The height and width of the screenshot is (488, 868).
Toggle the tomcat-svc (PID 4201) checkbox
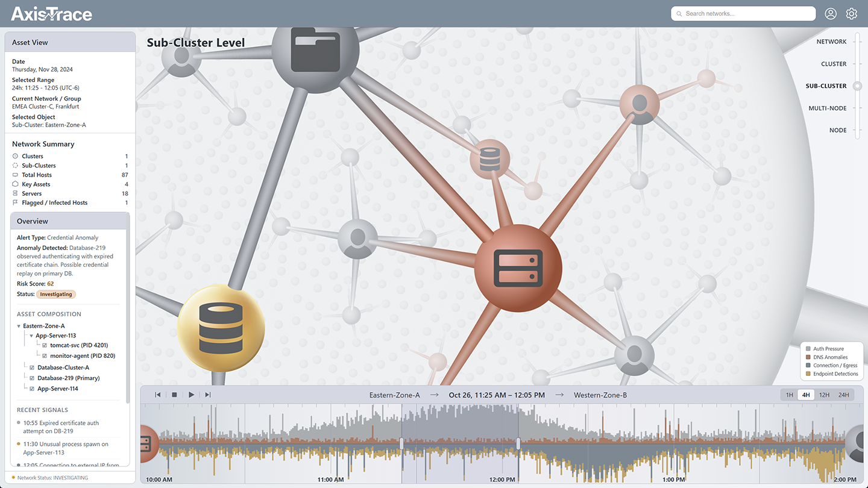(45, 345)
